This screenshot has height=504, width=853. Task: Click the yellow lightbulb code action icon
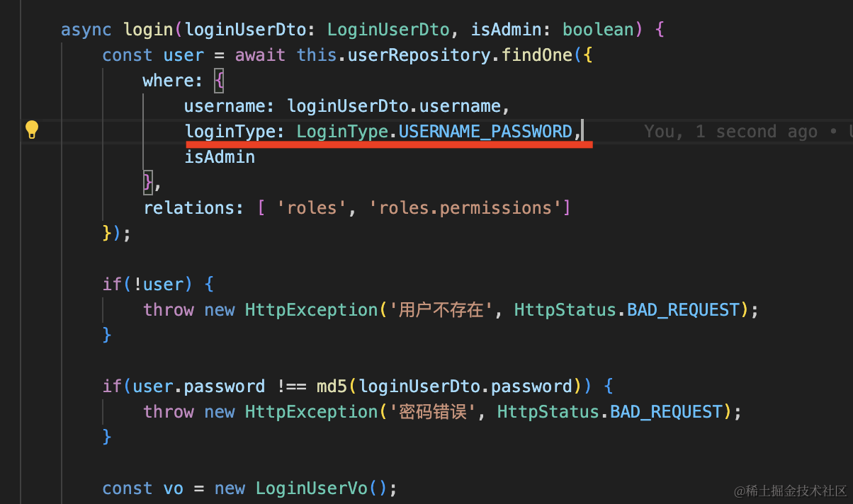coord(31,130)
